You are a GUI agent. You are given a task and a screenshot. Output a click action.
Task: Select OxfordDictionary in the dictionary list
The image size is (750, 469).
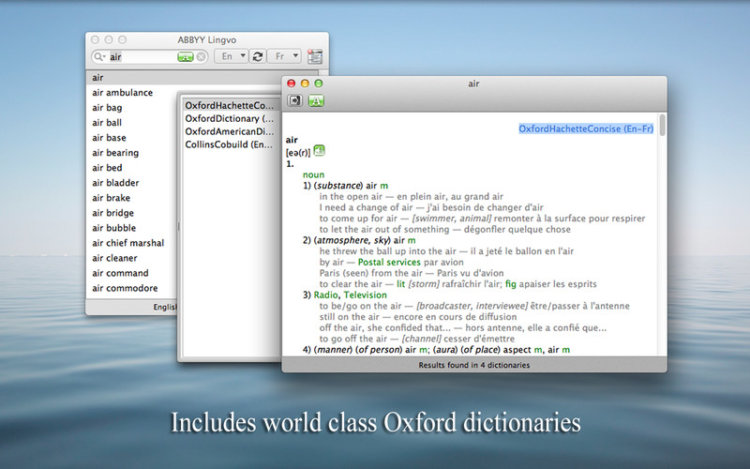230,118
